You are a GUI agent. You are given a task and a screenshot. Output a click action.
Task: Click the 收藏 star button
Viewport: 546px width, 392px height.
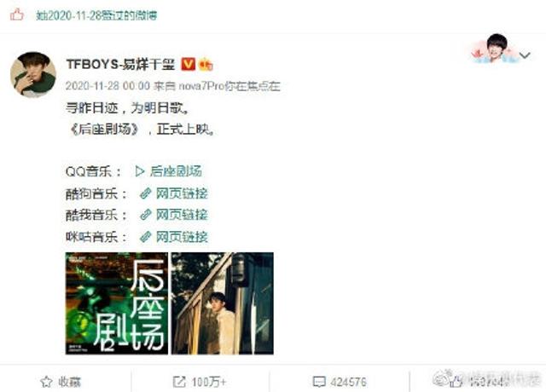61,382
